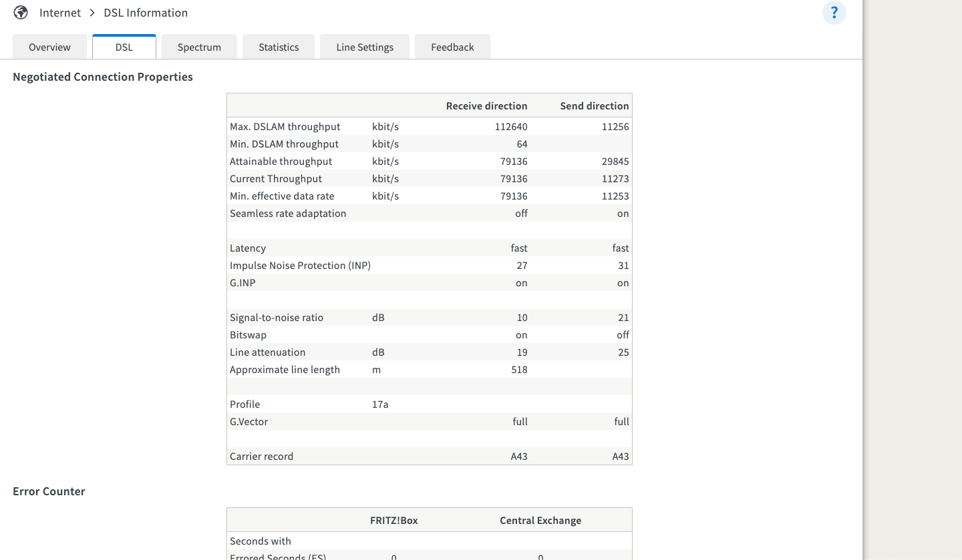Viewport: 962px width, 560px height.
Task: Select the Approximate line length label
Action: pyautogui.click(x=285, y=370)
